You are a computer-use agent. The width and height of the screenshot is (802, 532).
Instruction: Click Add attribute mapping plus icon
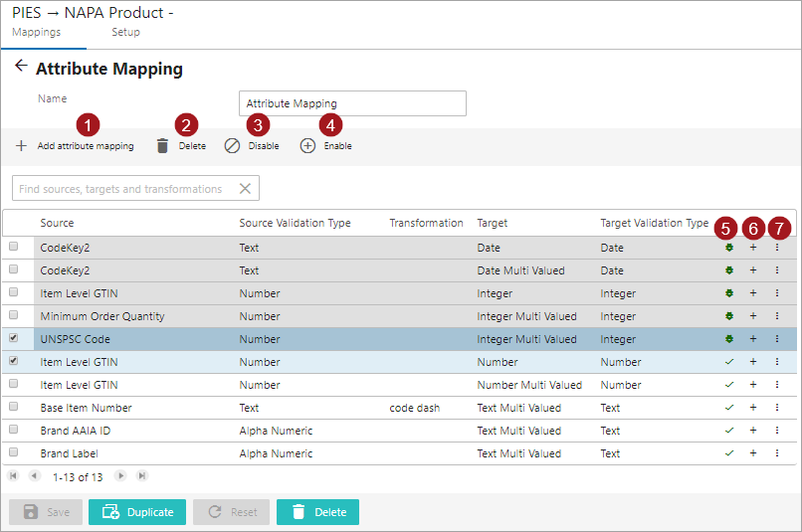(x=21, y=145)
